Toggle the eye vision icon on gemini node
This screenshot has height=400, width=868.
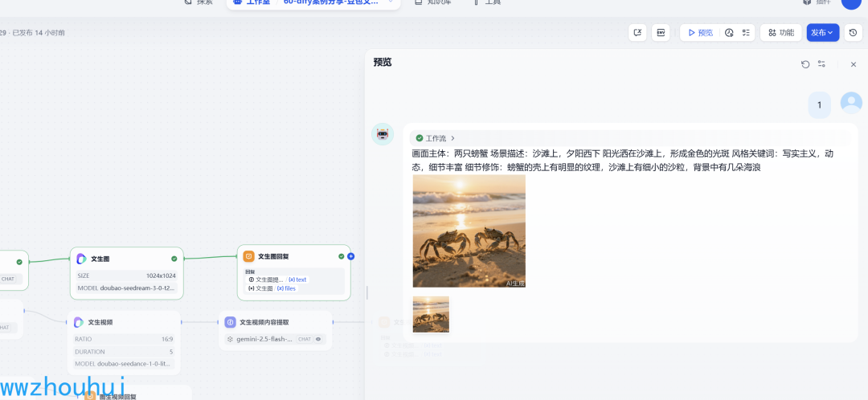point(318,339)
